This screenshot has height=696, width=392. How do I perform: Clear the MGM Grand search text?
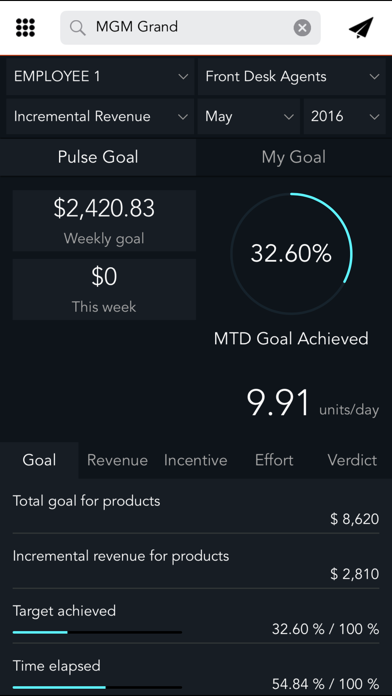[x=302, y=28]
